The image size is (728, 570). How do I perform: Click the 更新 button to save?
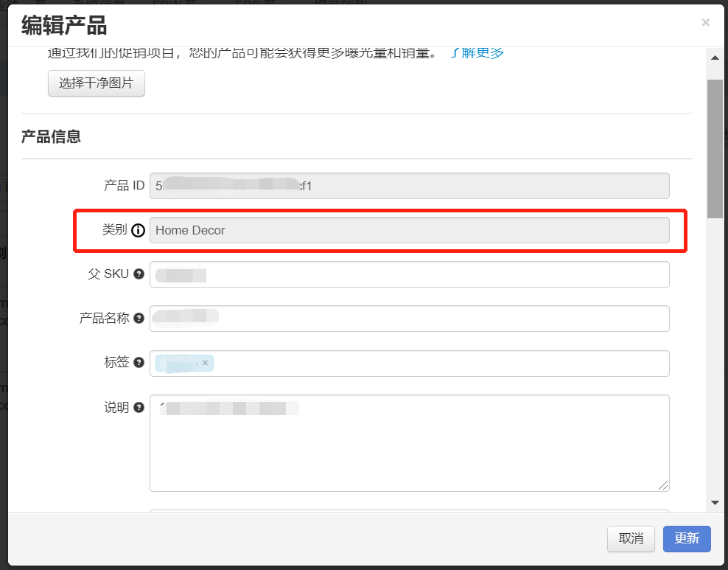[686, 539]
